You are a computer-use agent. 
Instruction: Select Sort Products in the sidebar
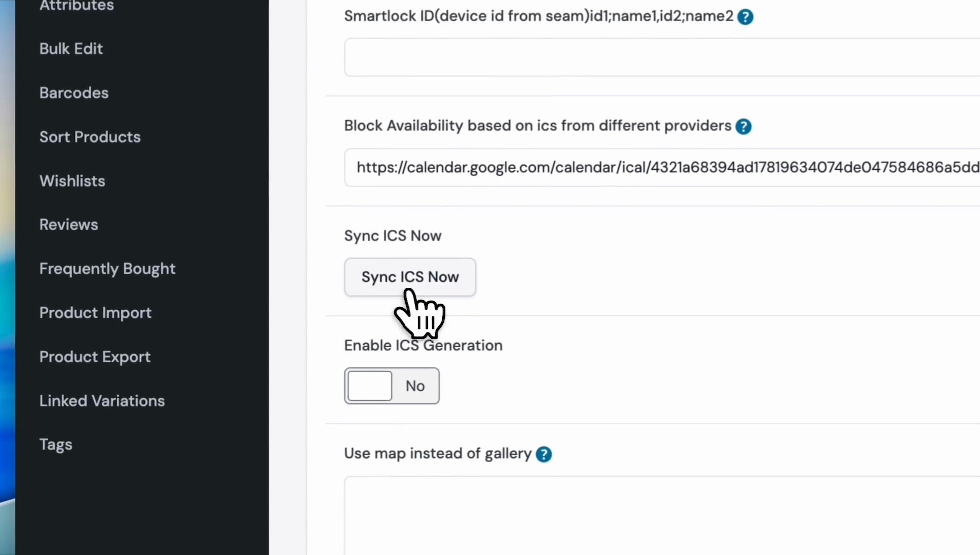[x=90, y=137]
